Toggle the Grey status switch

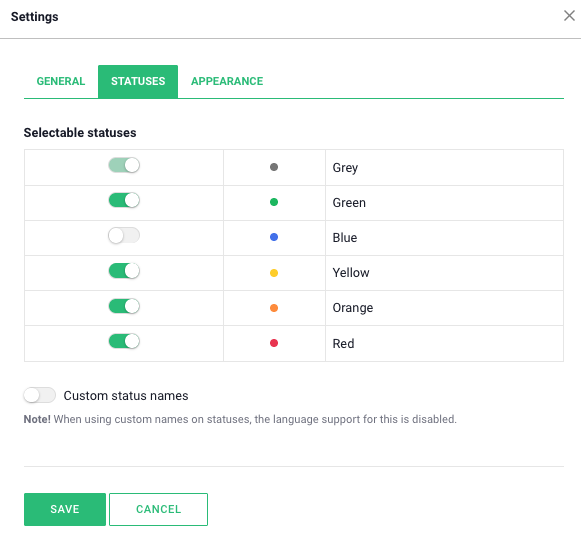pyautogui.click(x=124, y=165)
